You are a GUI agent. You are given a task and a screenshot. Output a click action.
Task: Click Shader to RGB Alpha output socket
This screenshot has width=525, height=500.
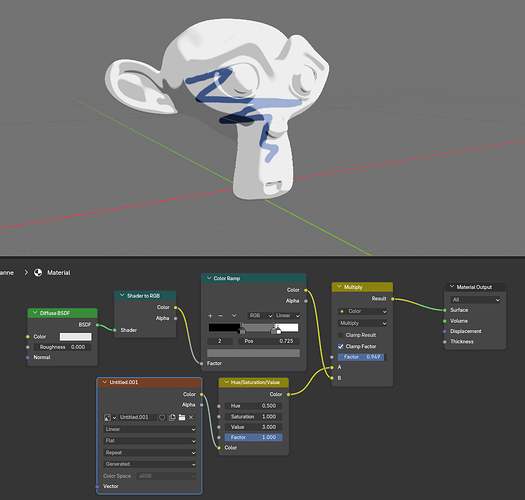pyautogui.click(x=175, y=318)
